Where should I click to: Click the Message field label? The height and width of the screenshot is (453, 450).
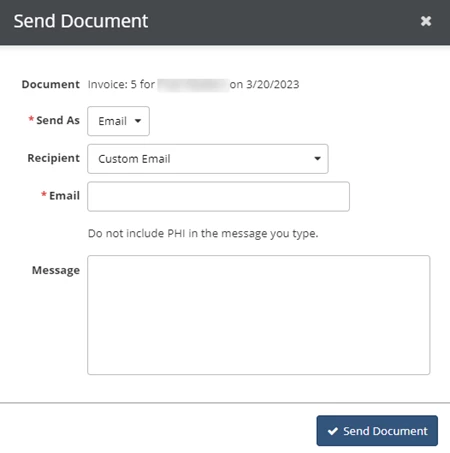click(x=56, y=270)
